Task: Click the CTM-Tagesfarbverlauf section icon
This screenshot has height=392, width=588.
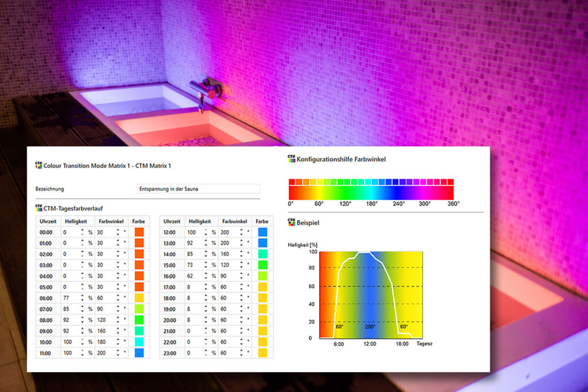Action: pos(38,208)
